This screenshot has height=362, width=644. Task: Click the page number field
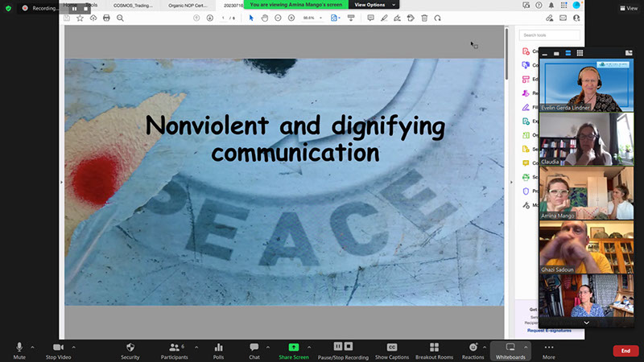point(224,18)
